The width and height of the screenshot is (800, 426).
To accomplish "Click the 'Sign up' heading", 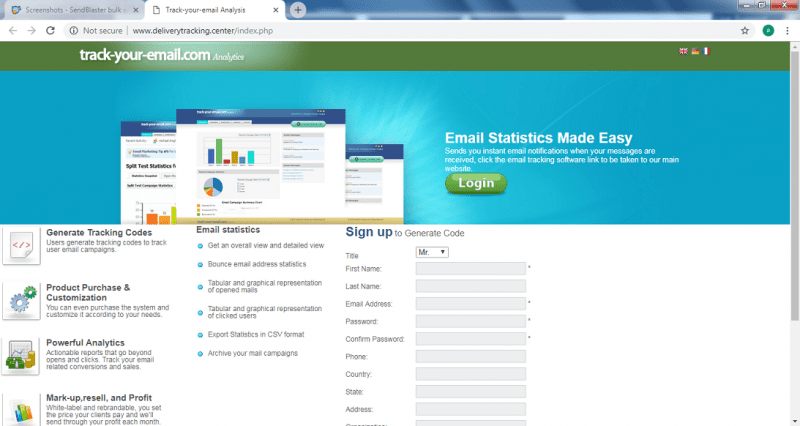I will point(369,232).
